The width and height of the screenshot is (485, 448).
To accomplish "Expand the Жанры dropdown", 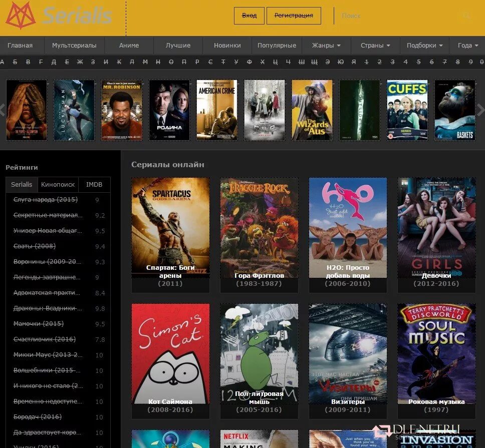I will pyautogui.click(x=326, y=46).
